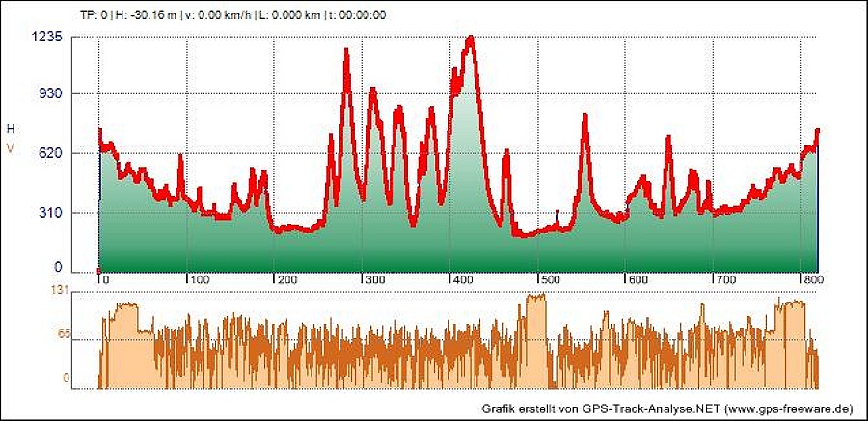The height and width of the screenshot is (421, 868).
Task: Click the TP: 0 status readout
Action: point(93,14)
